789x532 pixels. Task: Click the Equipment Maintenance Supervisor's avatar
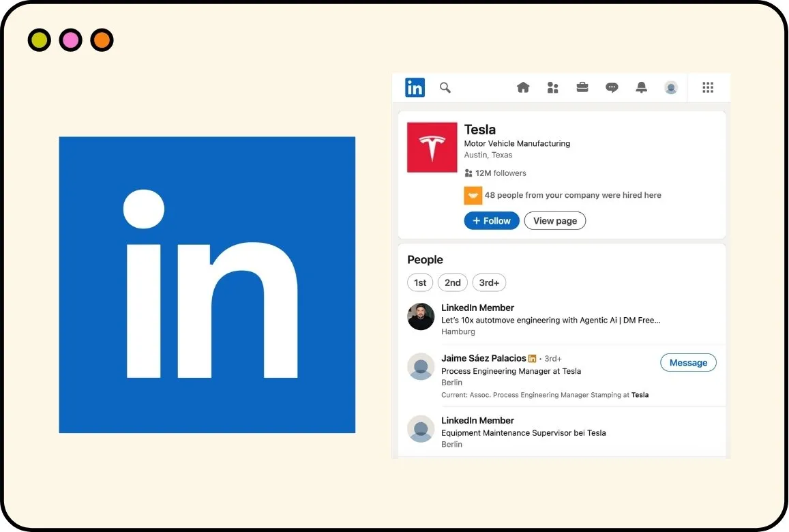[421, 429]
